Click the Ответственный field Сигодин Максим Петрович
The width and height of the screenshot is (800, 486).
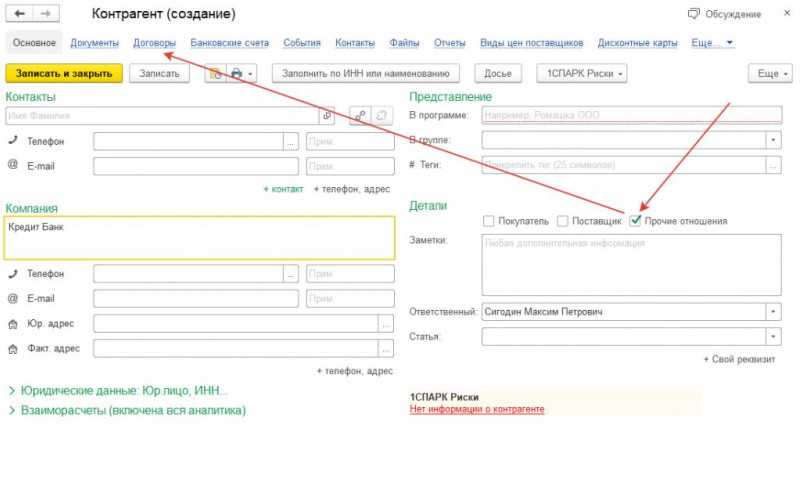(x=624, y=312)
